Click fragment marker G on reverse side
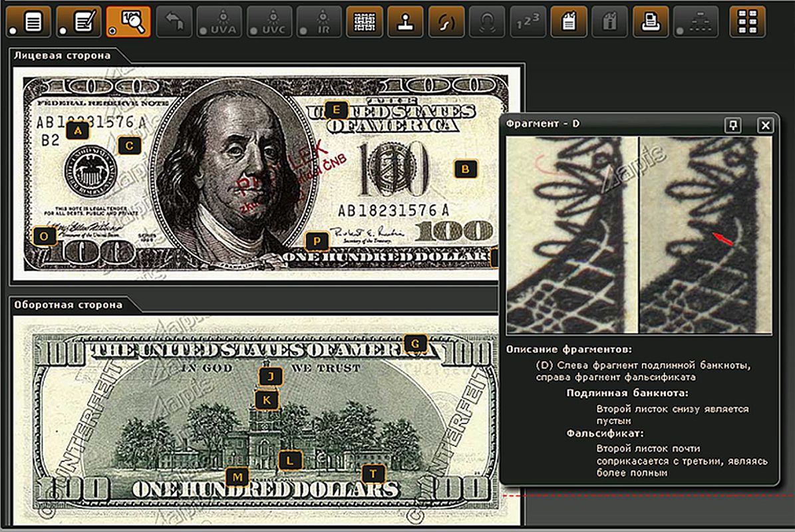 click(414, 343)
